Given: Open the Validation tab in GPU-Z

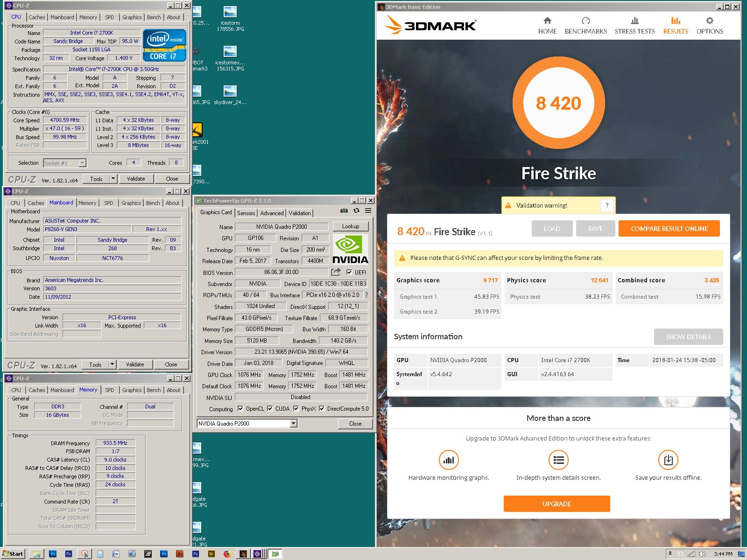Looking at the screenshot, I should pos(300,213).
